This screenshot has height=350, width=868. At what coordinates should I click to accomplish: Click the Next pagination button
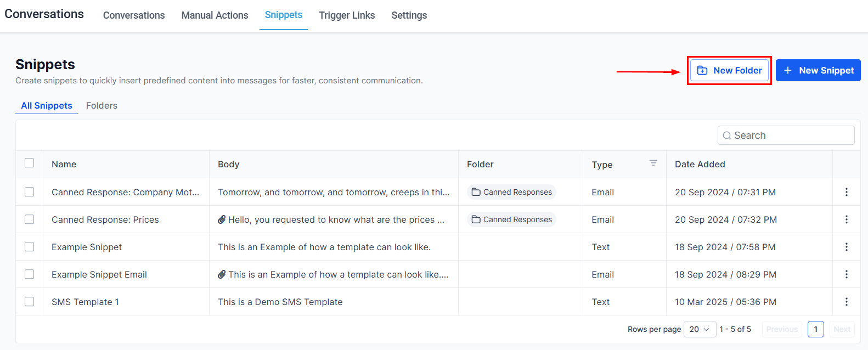tap(842, 329)
